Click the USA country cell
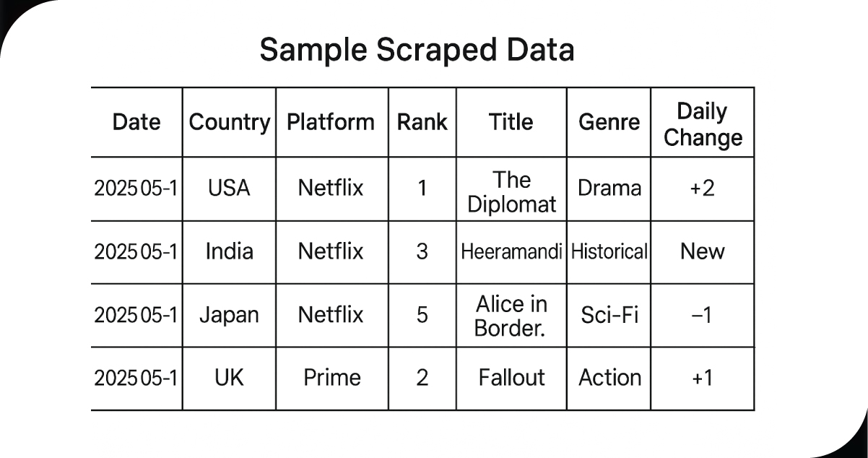Screen dimensions: 868x458 tap(229, 189)
